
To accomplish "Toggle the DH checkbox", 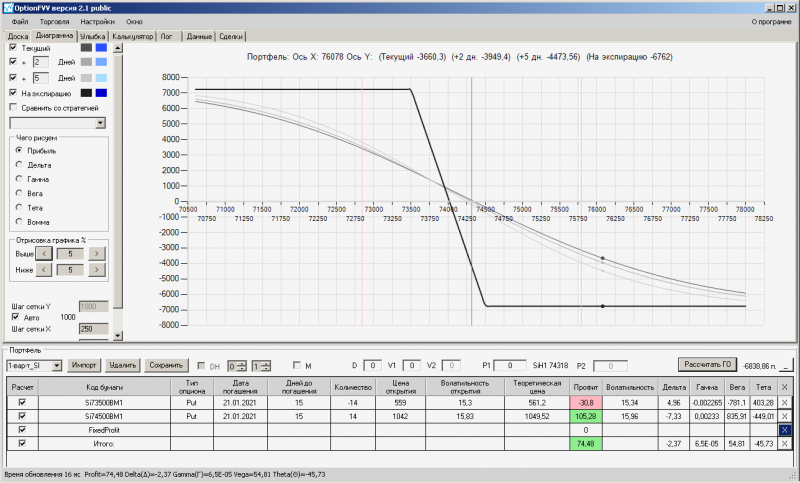I will click(x=201, y=366).
